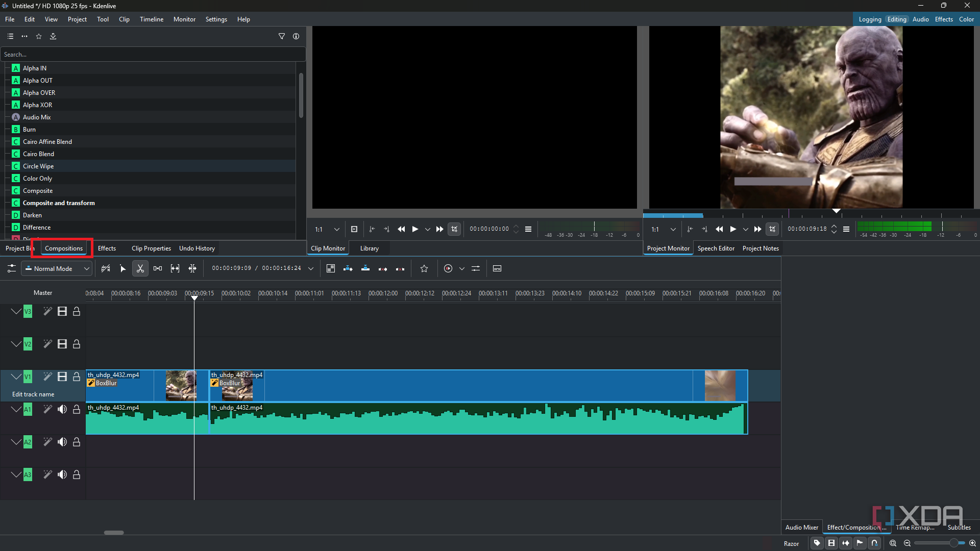Open the timeline timecode format dropdown
Image resolution: width=980 pixels, height=551 pixels.
[311, 268]
